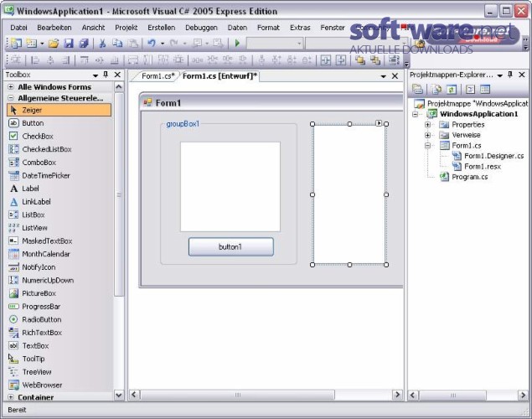Screen dimensions: 532x419
Task: Click the Add New Item toolbar icon
Action: tap(31, 44)
